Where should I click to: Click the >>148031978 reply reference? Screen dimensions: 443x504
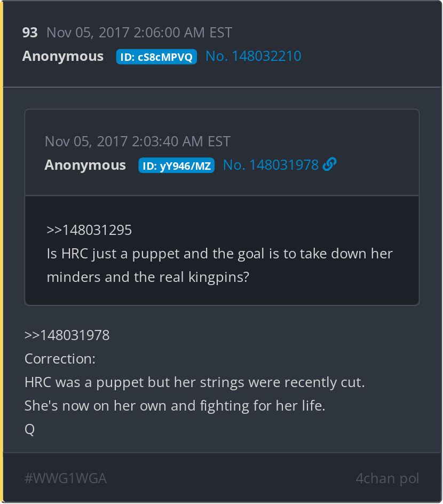[67, 335]
